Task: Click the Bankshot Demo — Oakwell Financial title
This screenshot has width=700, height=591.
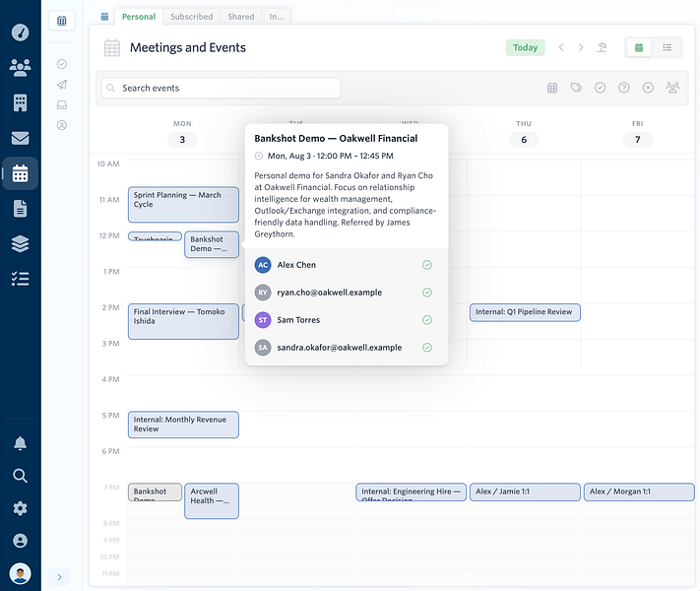Action: click(x=336, y=139)
